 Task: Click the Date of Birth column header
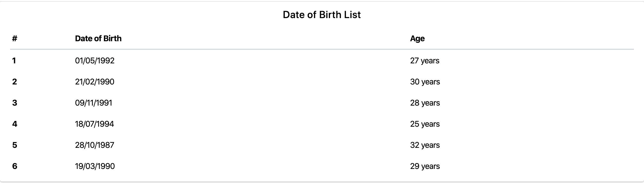click(x=98, y=38)
